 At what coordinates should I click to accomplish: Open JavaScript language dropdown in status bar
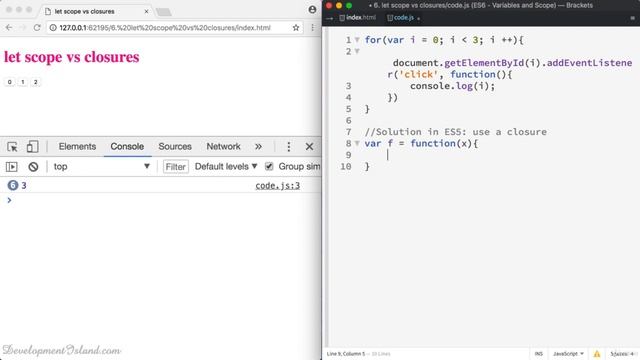point(569,354)
